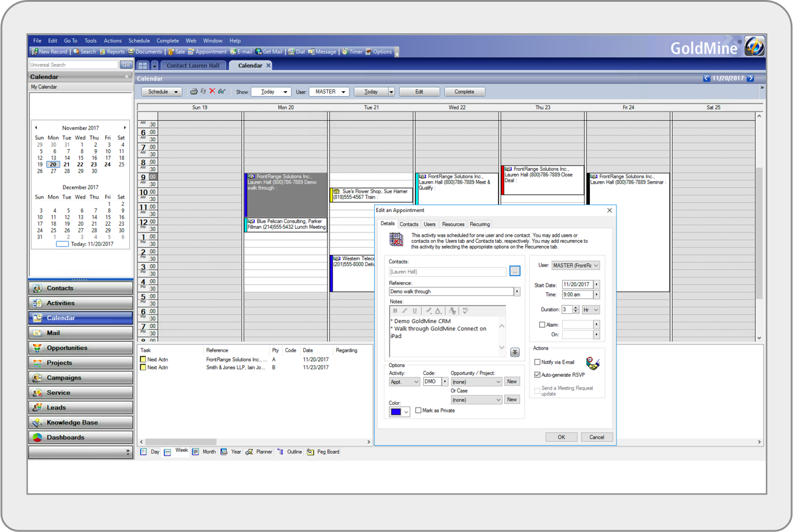
Task: Open the File menu
Action: [37, 40]
